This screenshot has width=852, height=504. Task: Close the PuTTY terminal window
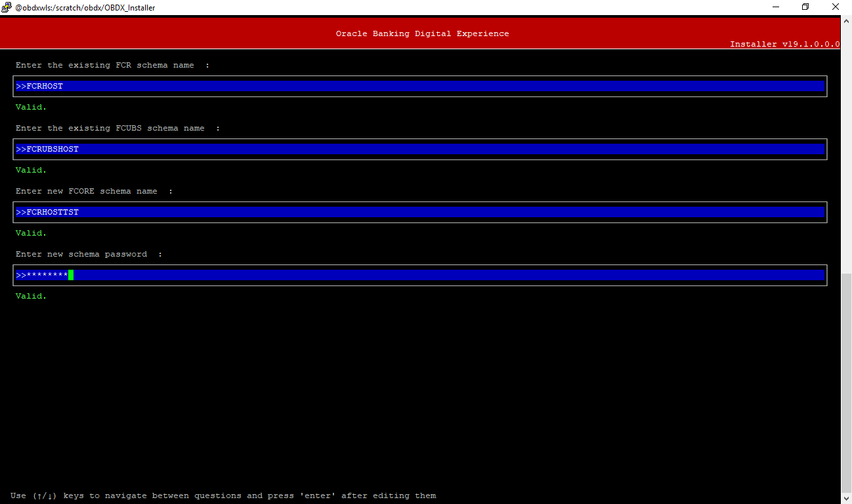836,7
